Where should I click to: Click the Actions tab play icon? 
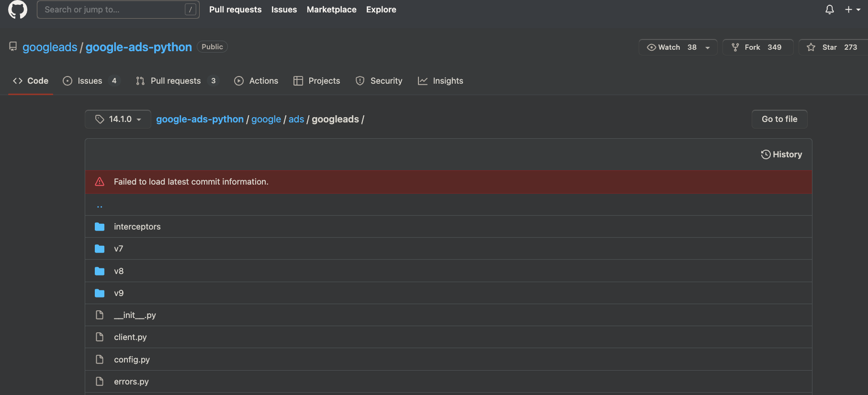[x=239, y=81]
